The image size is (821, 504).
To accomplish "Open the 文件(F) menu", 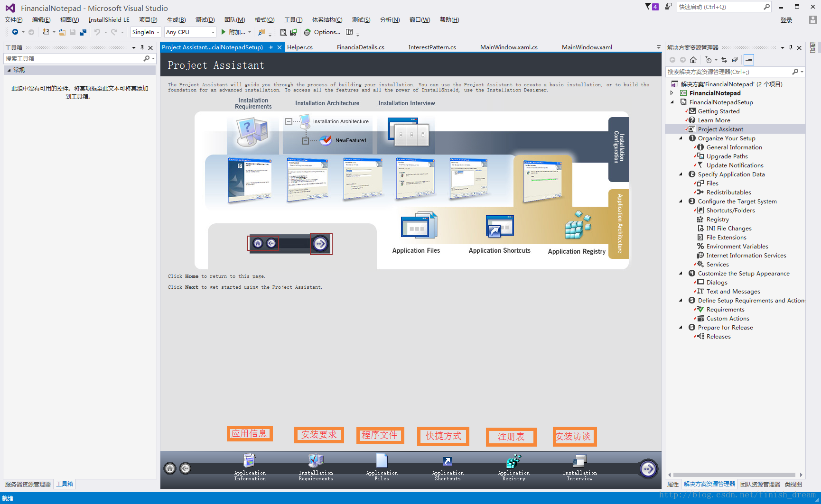I will point(14,20).
